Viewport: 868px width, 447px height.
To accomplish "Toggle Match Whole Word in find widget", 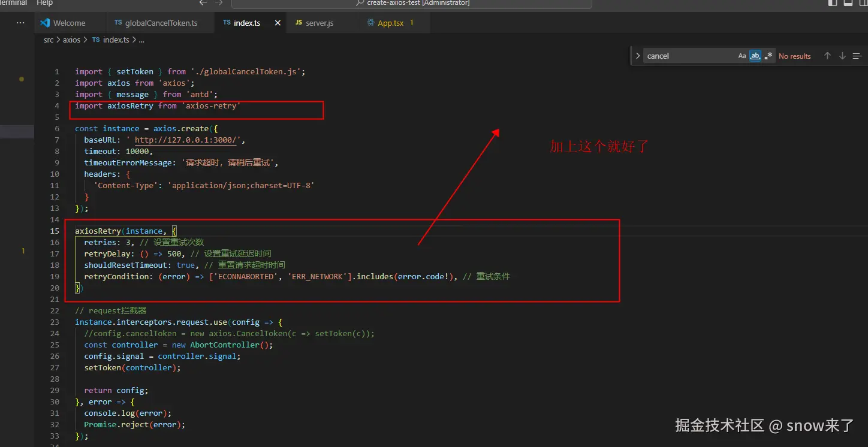I will [755, 56].
